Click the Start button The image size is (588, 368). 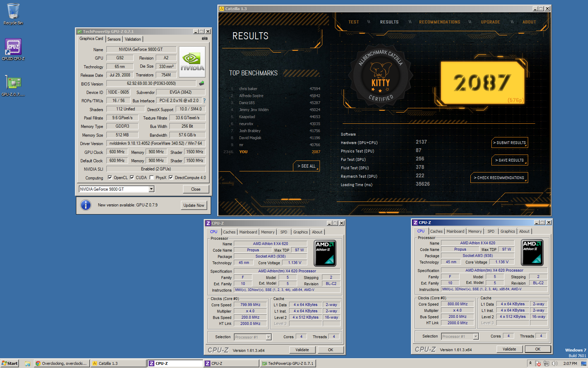(x=10, y=363)
